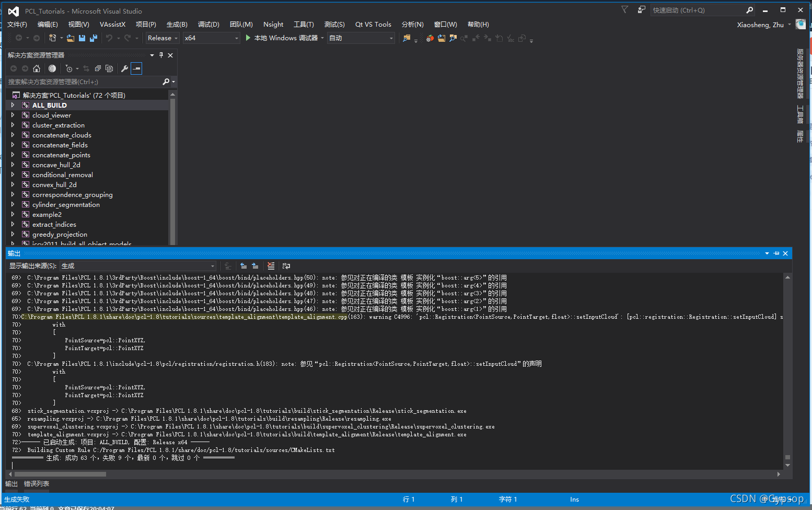Toggle word wrap in output panel
The width and height of the screenshot is (812, 510).
[x=286, y=266]
